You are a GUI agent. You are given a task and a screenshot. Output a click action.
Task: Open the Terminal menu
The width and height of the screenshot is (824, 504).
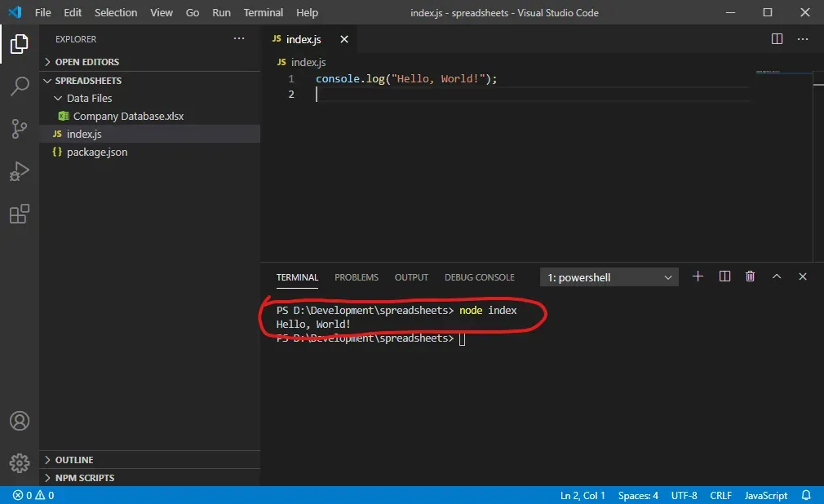[263, 12]
